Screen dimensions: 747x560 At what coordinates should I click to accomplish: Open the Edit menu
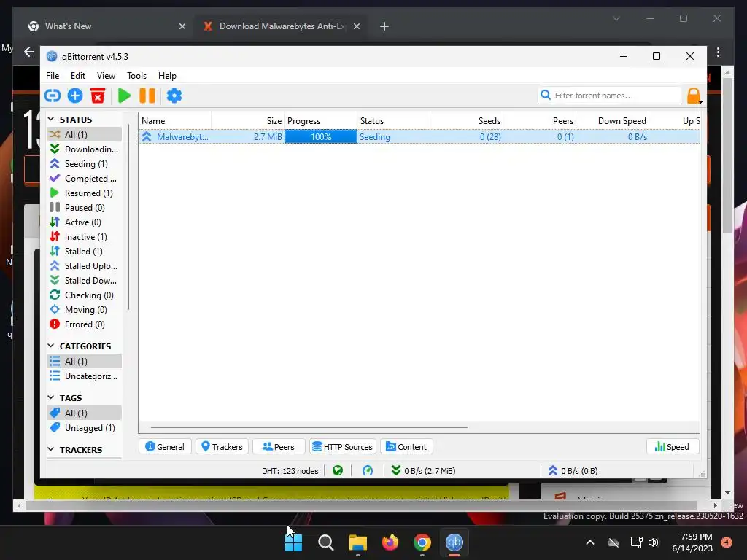click(77, 76)
